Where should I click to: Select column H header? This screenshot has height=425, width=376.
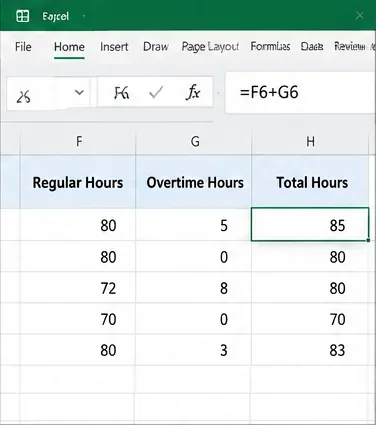[310, 142]
